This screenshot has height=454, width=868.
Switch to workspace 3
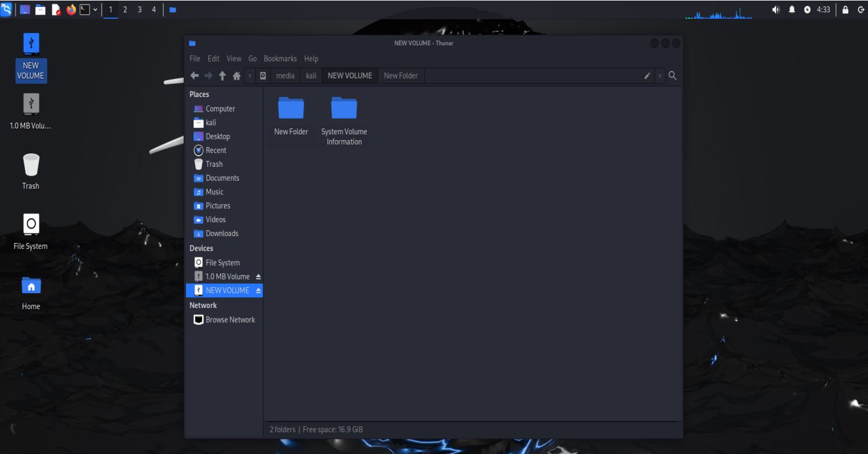point(140,9)
